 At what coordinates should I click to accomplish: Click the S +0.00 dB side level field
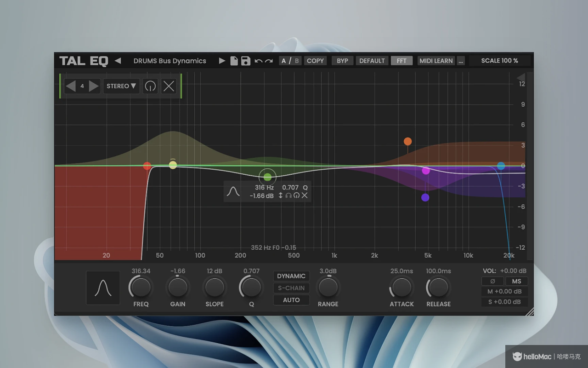pos(505,302)
